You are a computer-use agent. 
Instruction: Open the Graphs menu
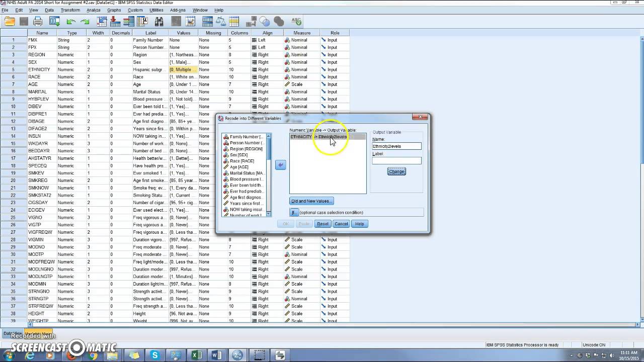pos(114,10)
